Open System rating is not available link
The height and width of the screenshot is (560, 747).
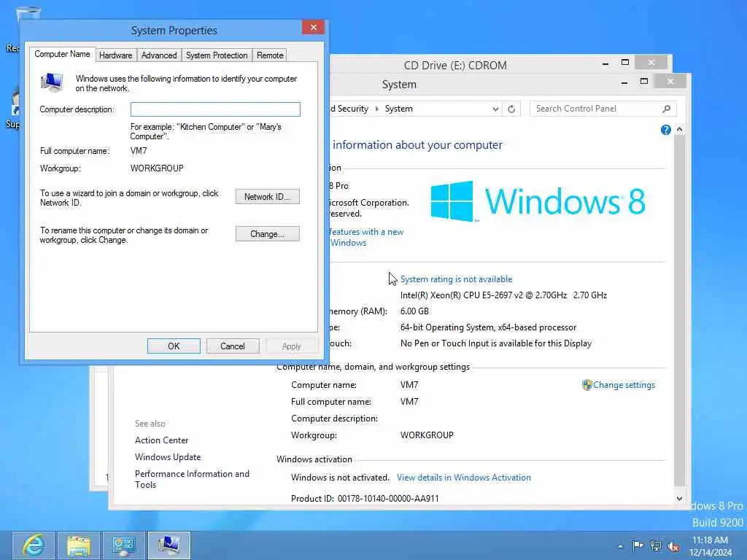(457, 279)
